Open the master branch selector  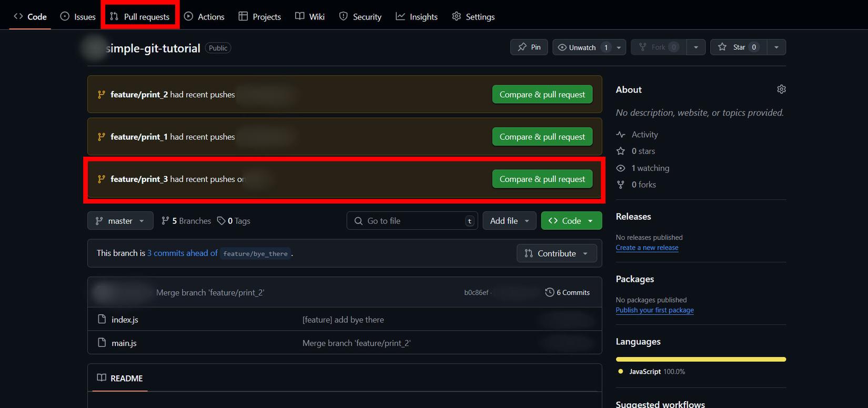click(120, 221)
